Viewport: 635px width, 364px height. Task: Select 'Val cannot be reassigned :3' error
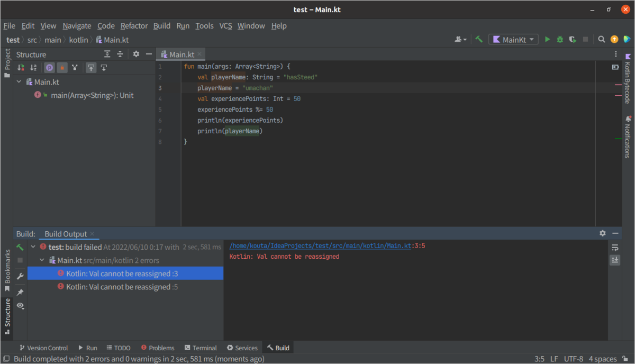point(125,274)
